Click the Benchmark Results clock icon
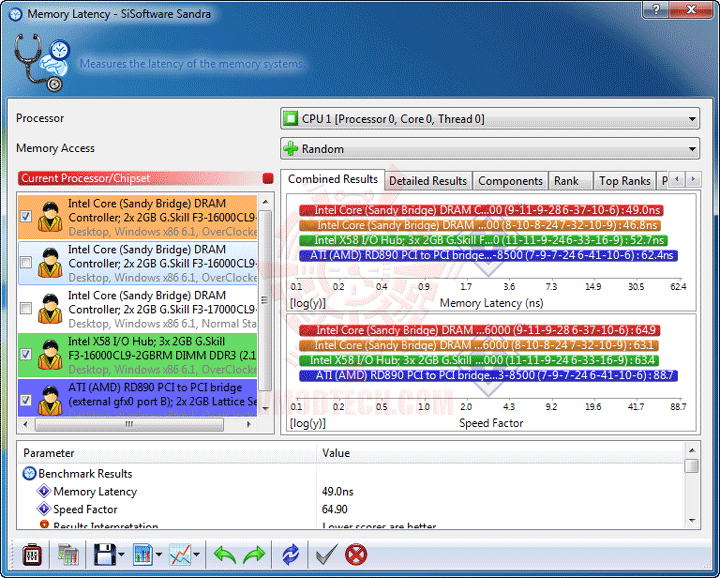Image resolution: width=720 pixels, height=578 pixels. [29, 473]
